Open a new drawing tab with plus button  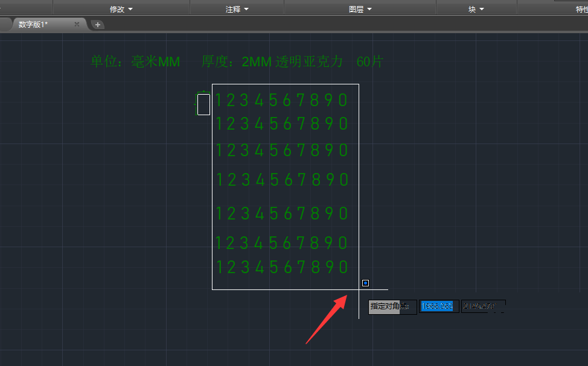click(x=98, y=25)
